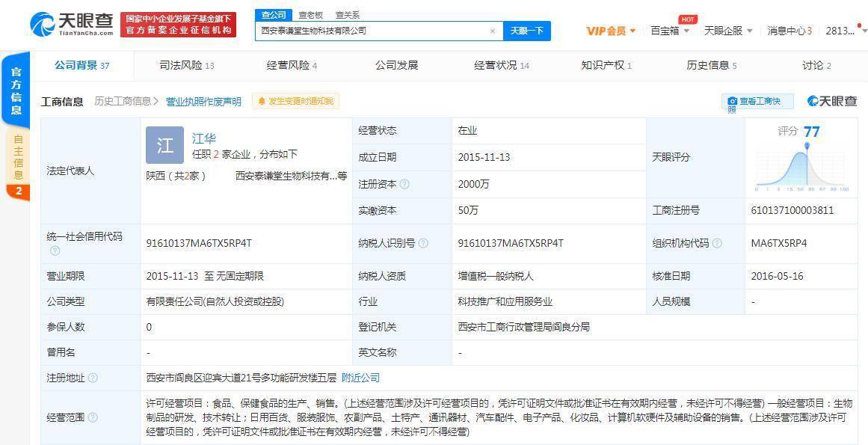Click the help icon next to 注册地址
The image size is (868, 445).
[x=93, y=378]
